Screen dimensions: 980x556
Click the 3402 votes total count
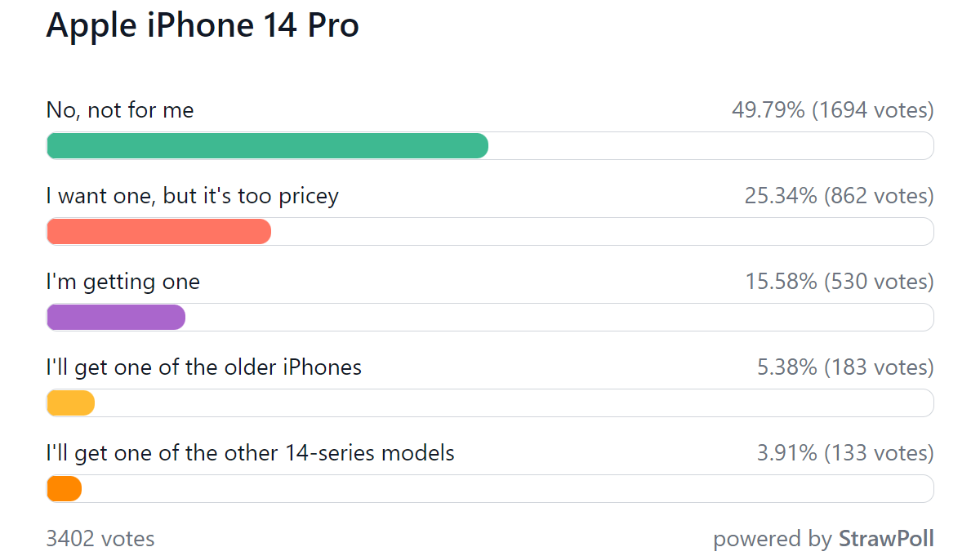[x=100, y=539]
